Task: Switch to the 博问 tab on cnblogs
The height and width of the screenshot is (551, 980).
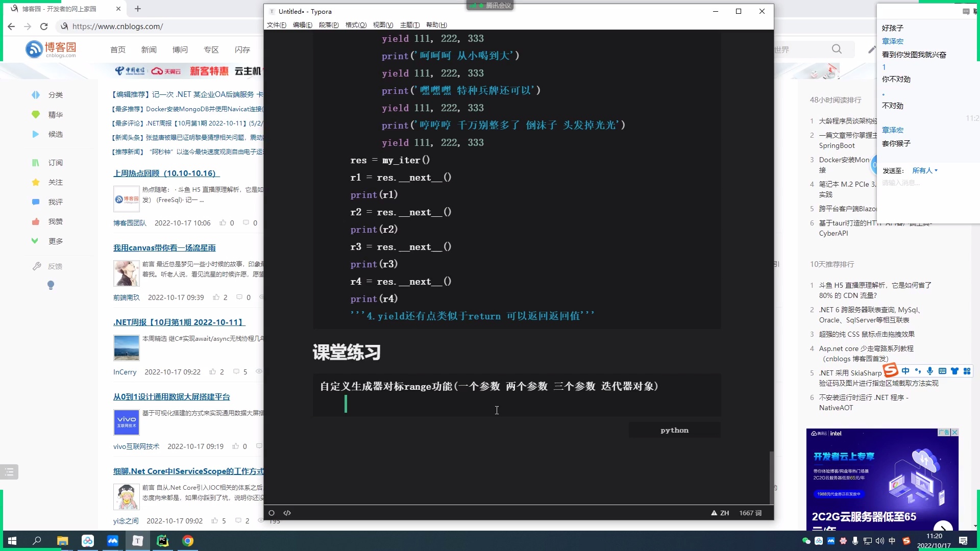Action: (180, 49)
